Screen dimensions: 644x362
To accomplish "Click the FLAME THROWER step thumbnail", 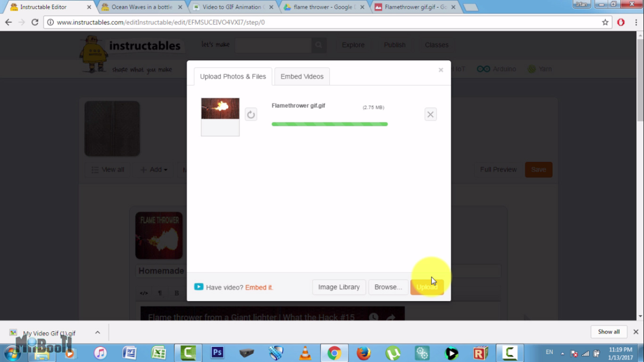I will (x=159, y=235).
